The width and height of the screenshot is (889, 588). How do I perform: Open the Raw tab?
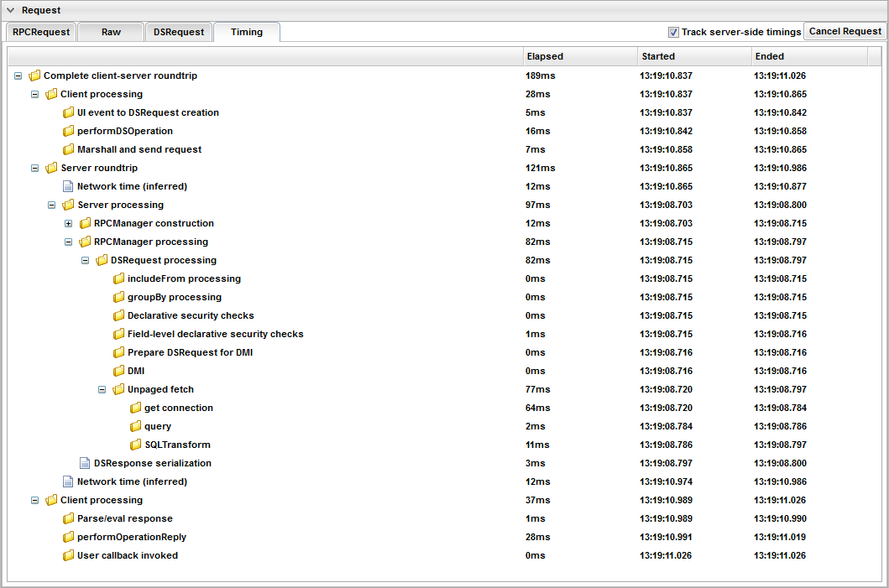[111, 32]
